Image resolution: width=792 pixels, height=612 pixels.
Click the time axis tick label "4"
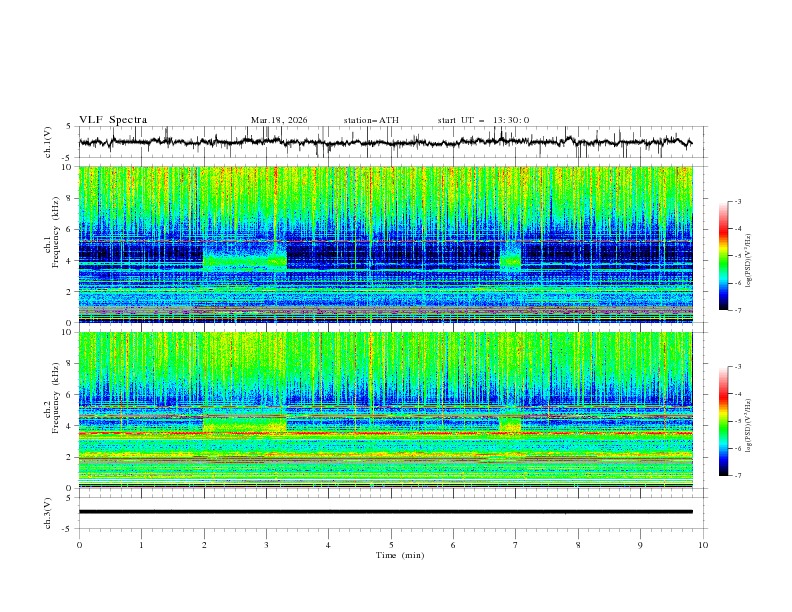328,545
